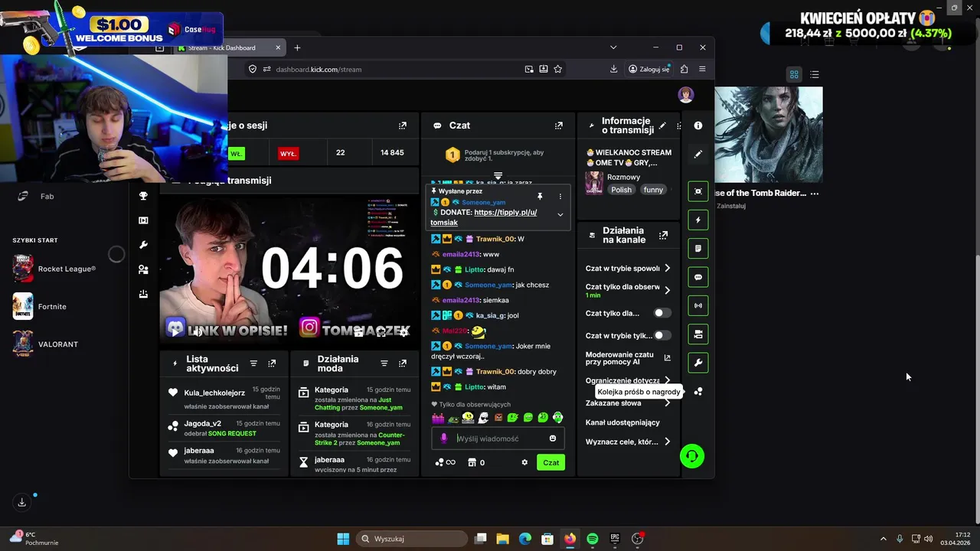Collapse the pinned chat message chevron

point(560,214)
